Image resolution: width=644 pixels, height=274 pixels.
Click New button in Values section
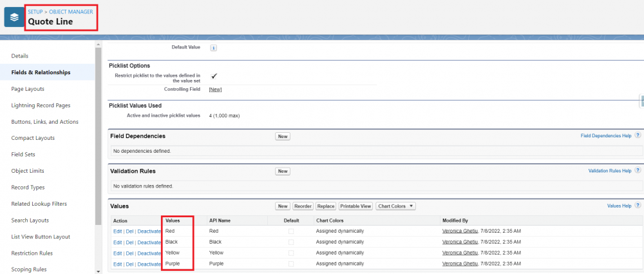coord(283,206)
